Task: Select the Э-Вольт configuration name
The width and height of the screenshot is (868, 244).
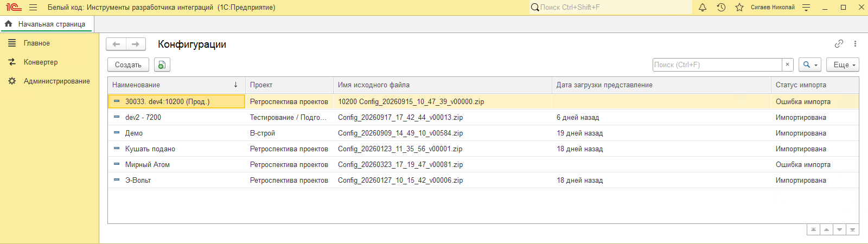Action: click(x=138, y=180)
